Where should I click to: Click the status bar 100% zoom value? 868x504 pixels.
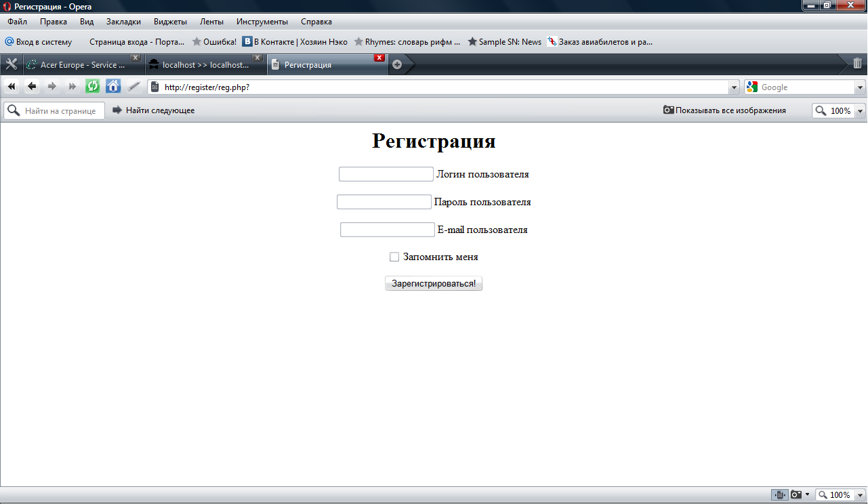tap(840, 495)
